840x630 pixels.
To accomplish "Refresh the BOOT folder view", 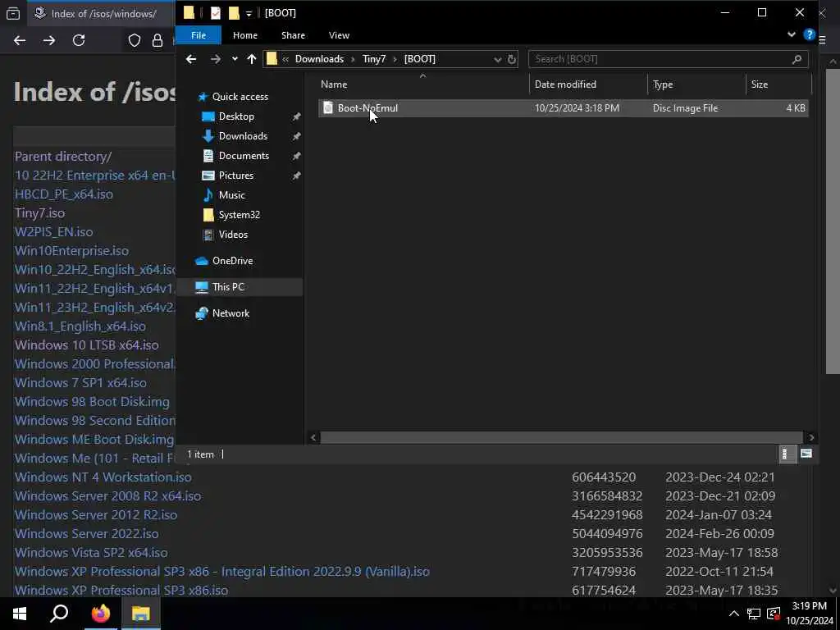I will (512, 59).
